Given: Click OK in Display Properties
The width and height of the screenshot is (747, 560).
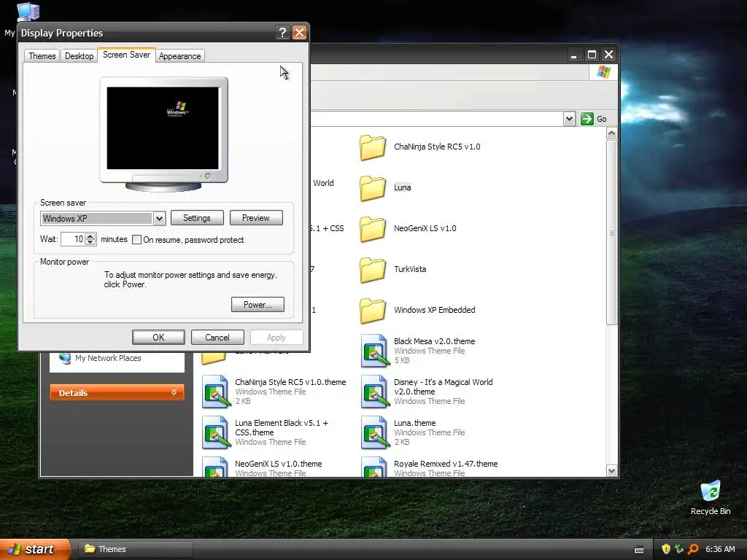Looking at the screenshot, I should [x=158, y=337].
